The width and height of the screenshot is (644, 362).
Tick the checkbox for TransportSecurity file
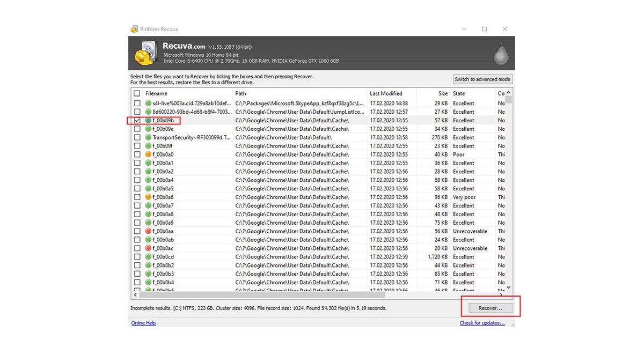(137, 137)
